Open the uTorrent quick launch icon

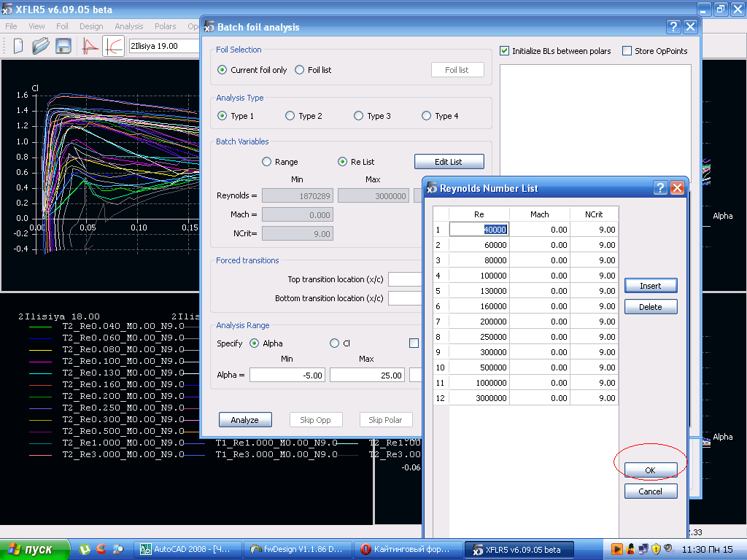pos(85,549)
